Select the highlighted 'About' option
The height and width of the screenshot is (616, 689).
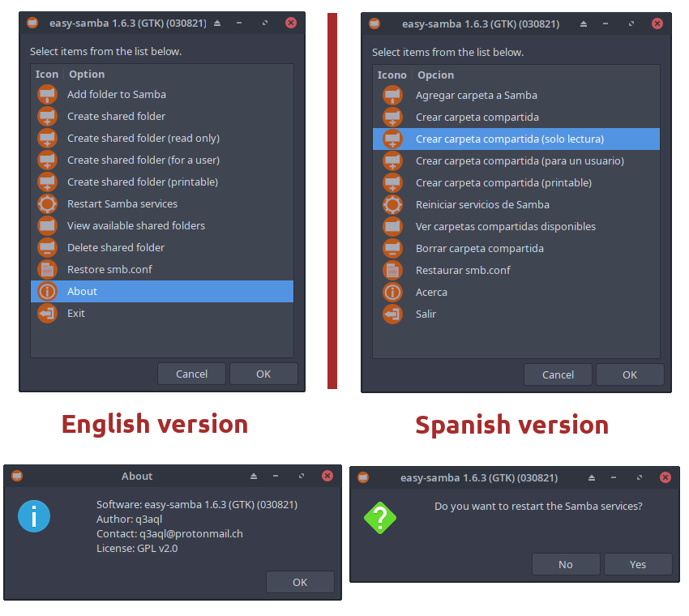[x=162, y=291]
